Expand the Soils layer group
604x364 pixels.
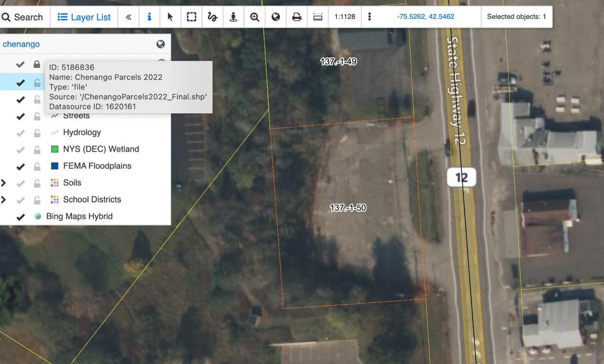4,183
